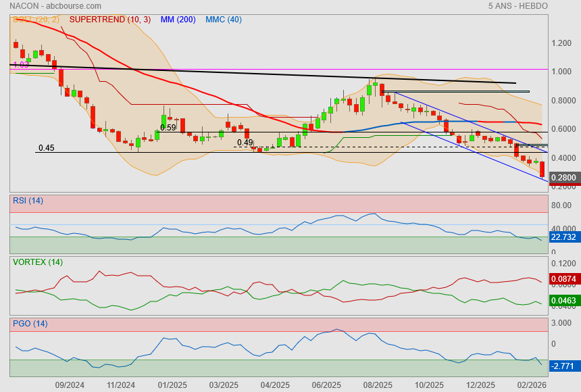Click the PGO (14) panel title
581x392 pixels.
[x=30, y=324]
